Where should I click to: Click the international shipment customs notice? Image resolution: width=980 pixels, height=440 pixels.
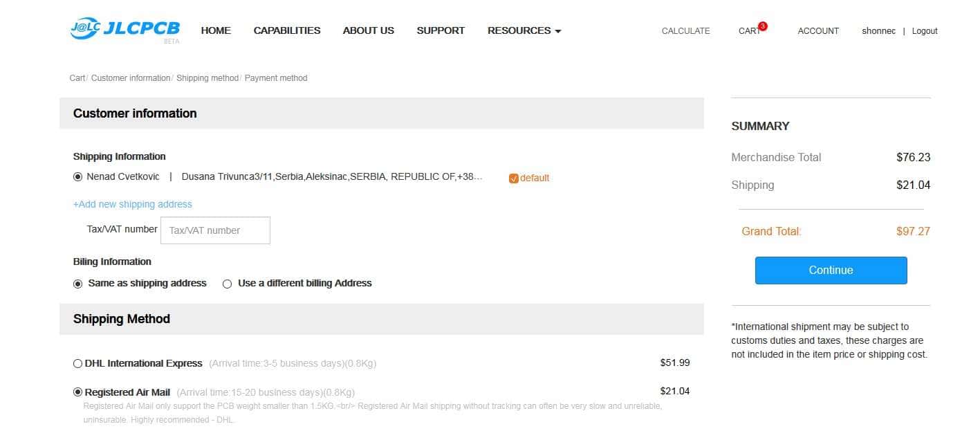[x=829, y=340]
